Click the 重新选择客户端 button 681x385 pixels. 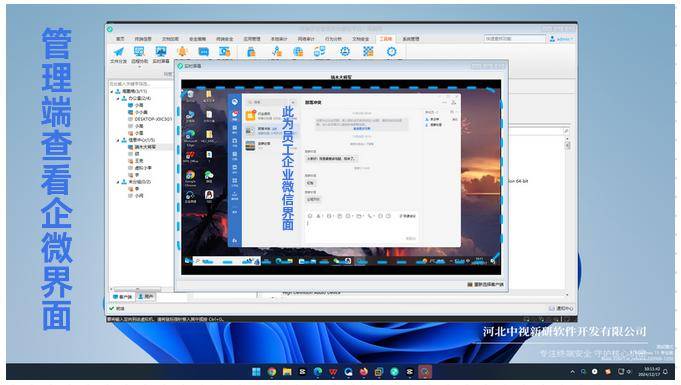[486, 285]
